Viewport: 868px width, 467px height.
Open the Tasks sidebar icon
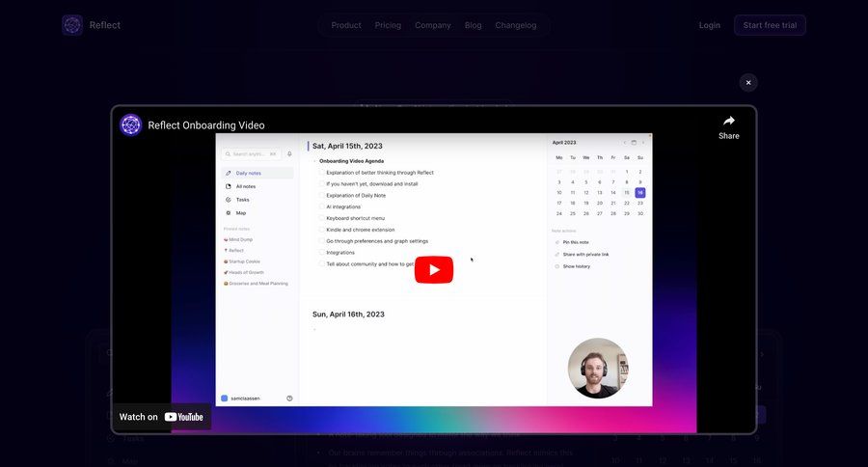point(228,200)
